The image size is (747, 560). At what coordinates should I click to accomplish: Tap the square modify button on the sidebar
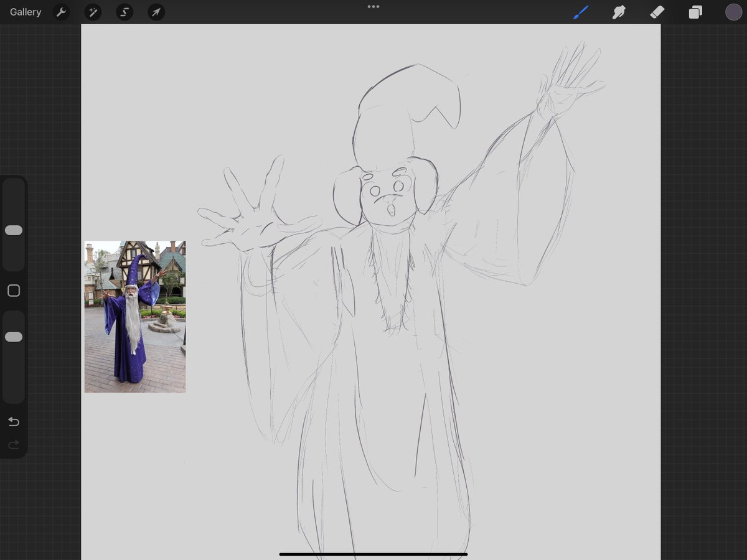pos(14,291)
